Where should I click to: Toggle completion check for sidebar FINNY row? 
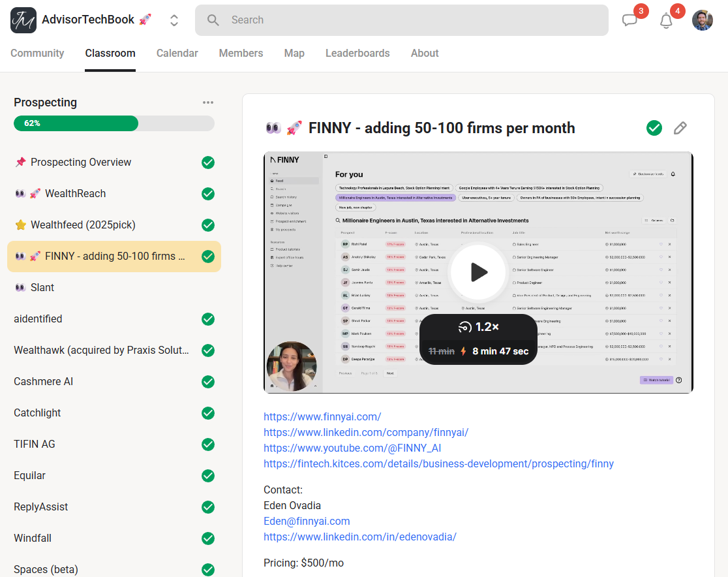(208, 257)
